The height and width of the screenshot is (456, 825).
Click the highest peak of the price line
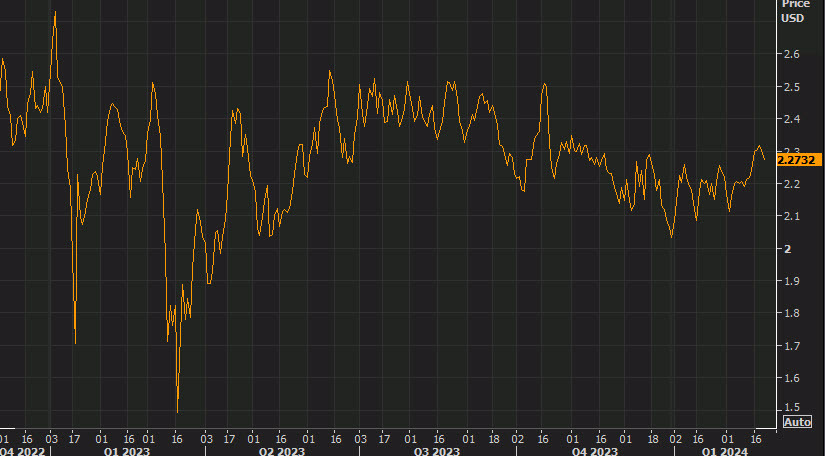[x=54, y=13]
